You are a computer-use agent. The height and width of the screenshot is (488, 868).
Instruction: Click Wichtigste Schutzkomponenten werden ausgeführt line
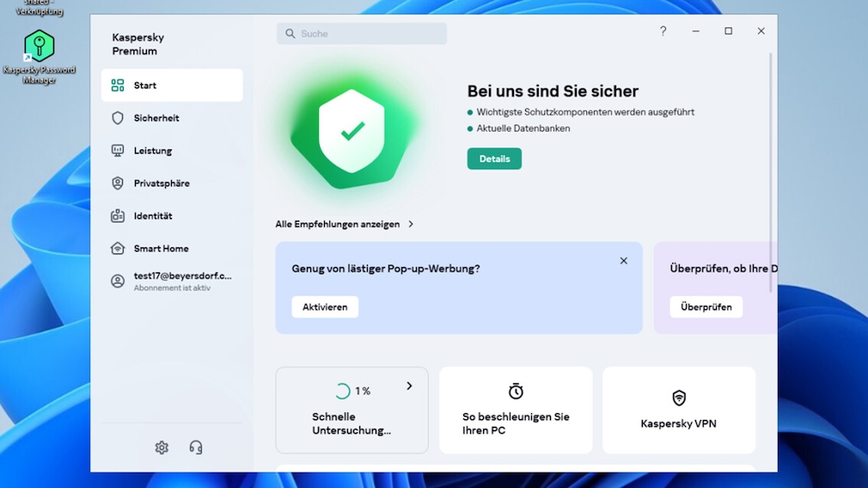pos(585,112)
